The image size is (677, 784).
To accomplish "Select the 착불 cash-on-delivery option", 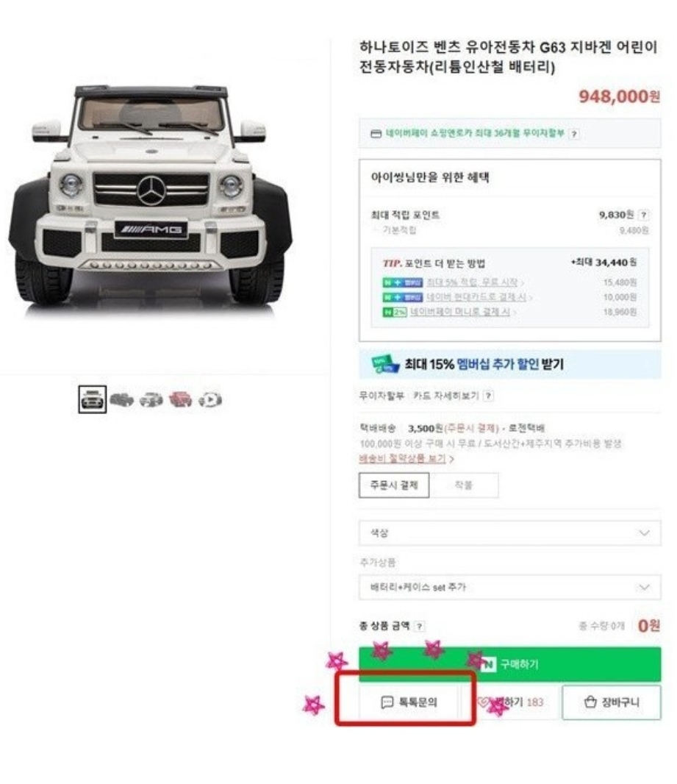I will 464,485.
